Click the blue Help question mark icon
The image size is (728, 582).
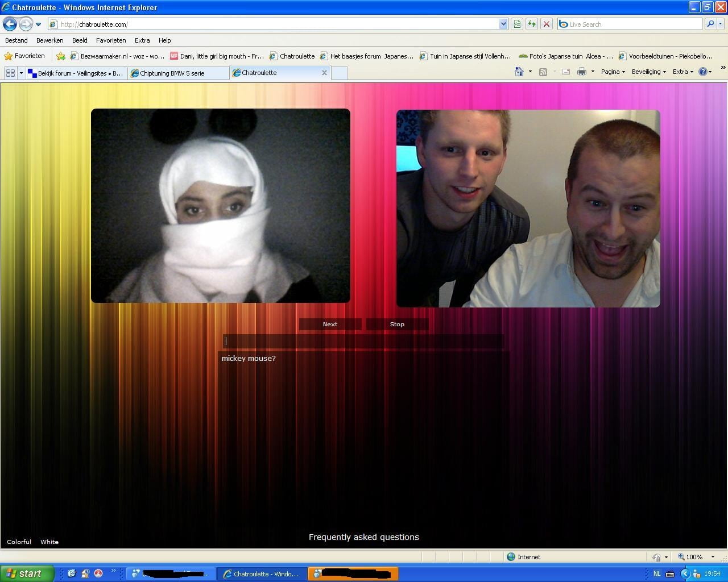click(703, 72)
